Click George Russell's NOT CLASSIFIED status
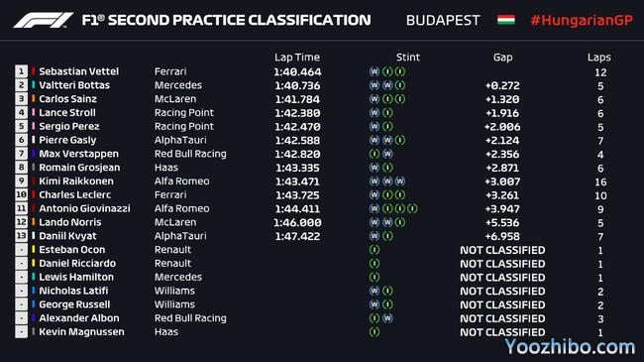The image size is (644, 362). pyautogui.click(x=502, y=304)
